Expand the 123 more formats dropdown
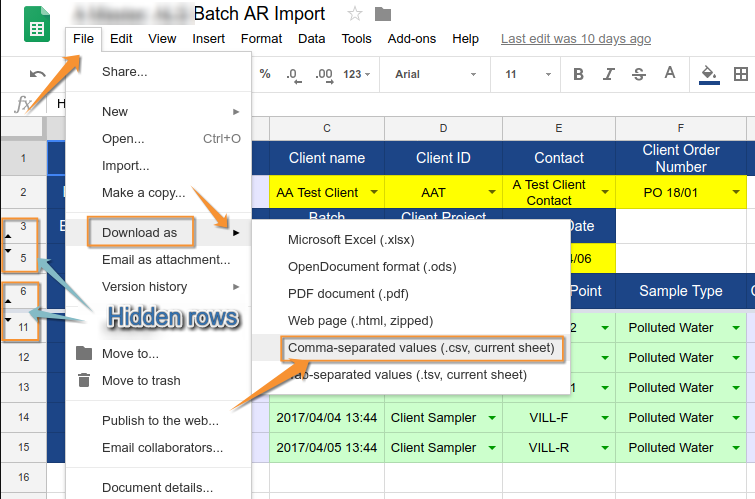 [358, 74]
